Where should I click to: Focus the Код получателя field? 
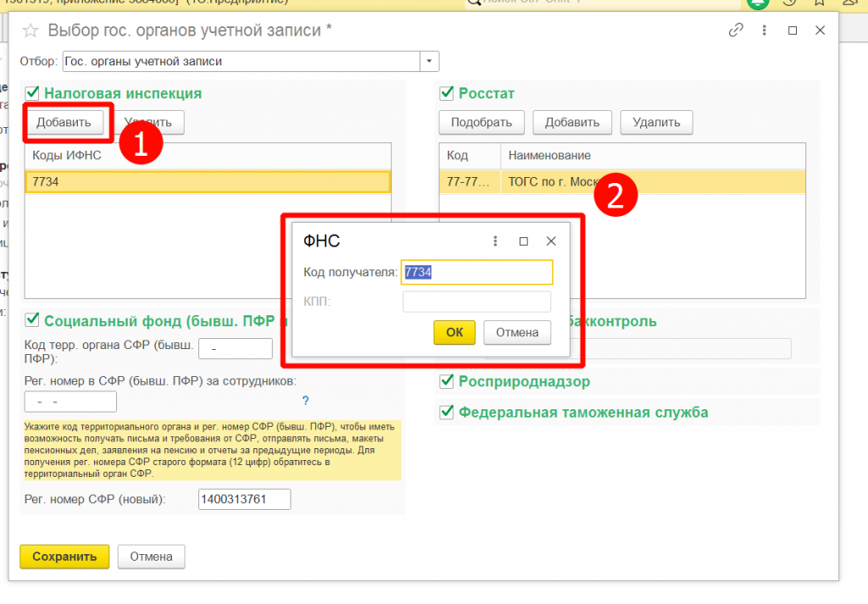pyautogui.click(x=476, y=272)
